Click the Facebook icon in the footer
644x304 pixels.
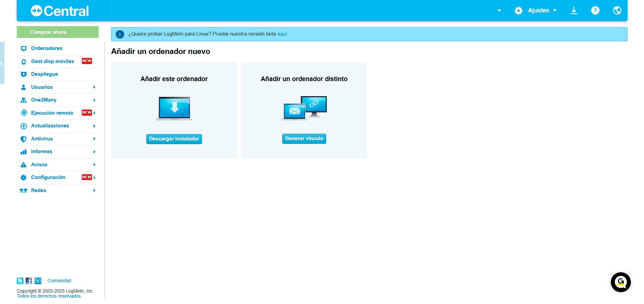[x=29, y=281]
